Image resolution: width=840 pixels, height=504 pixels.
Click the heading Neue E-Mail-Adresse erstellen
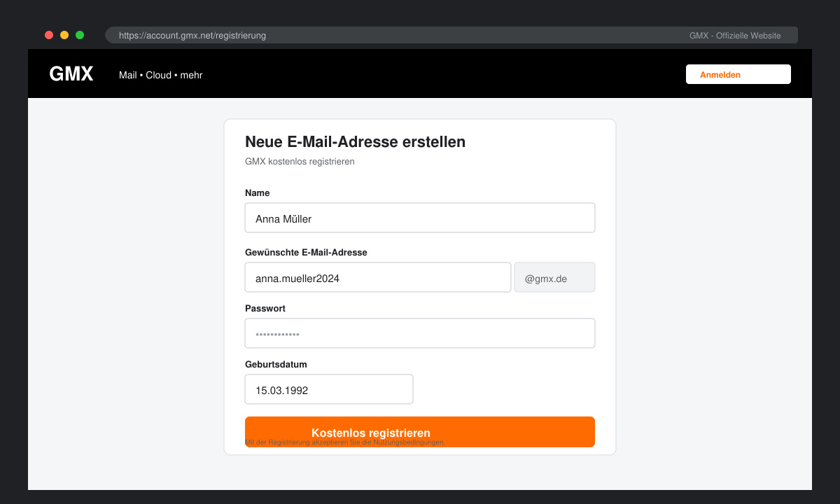[355, 141]
